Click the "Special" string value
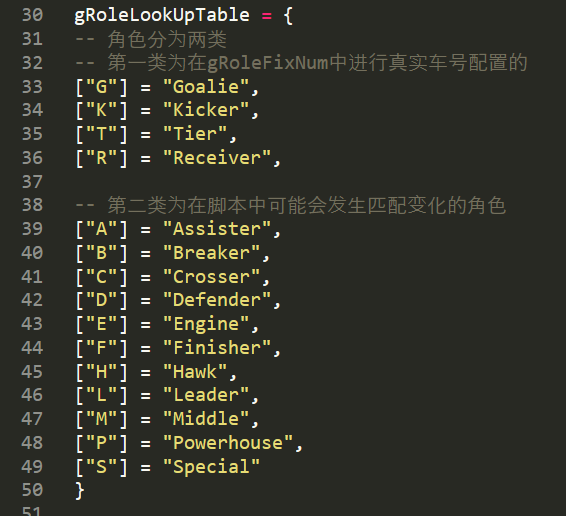566x516 pixels. 212,466
